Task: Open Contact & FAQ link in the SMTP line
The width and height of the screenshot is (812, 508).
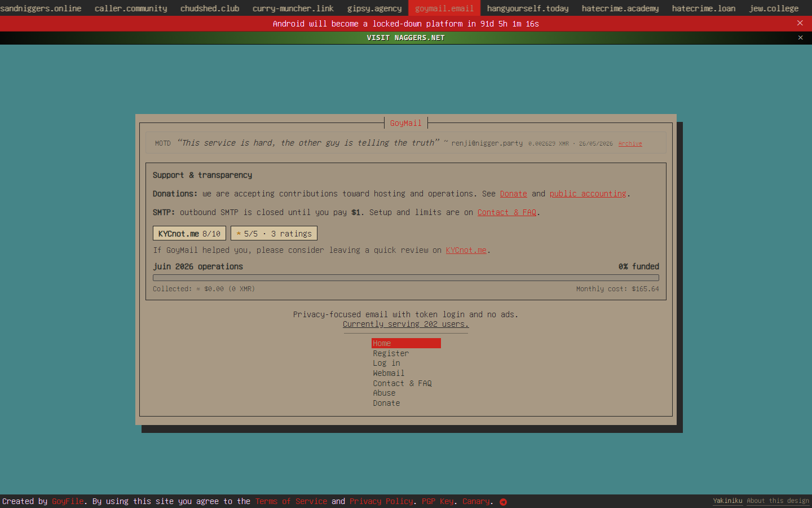Action: point(506,212)
